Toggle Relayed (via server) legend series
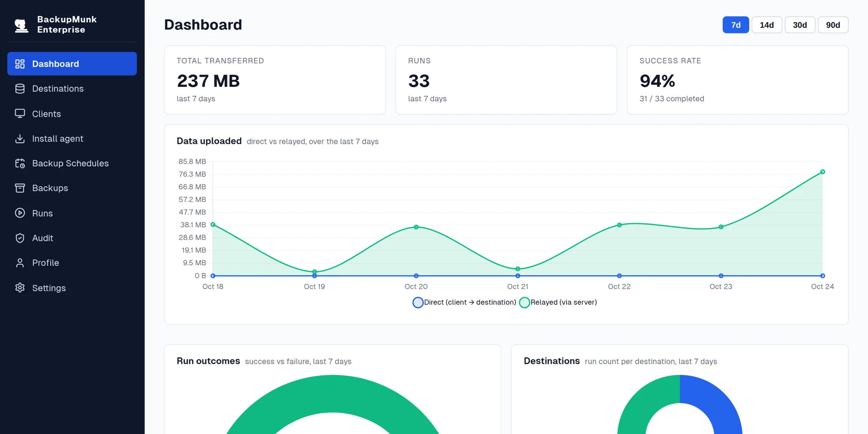Viewport: 868px width, 434px height. click(x=558, y=302)
